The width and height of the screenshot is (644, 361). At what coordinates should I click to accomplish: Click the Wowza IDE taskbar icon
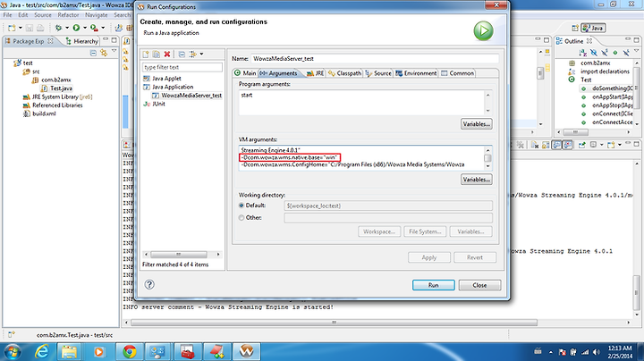(x=247, y=352)
